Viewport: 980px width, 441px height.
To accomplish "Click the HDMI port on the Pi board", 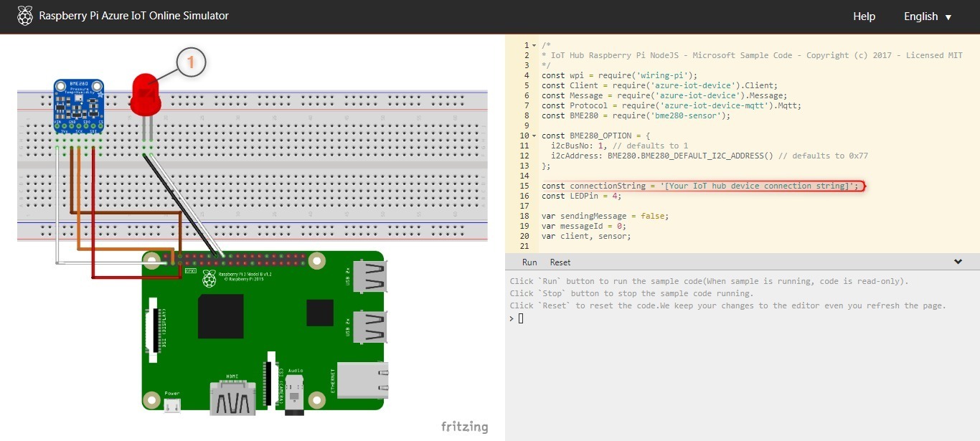I will point(232,397).
